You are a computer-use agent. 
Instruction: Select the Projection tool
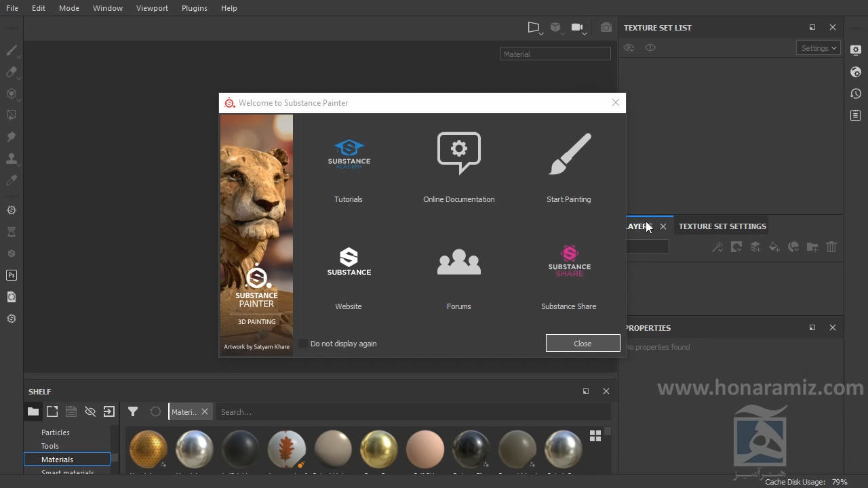click(12, 94)
